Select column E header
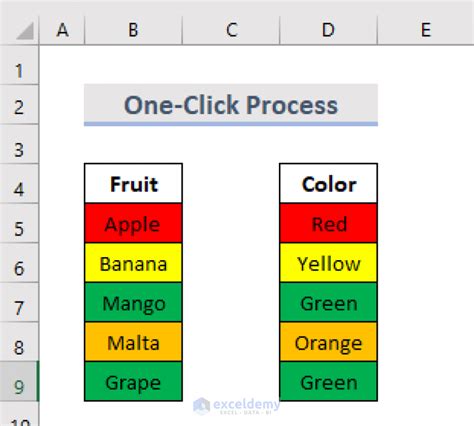This screenshot has height=426, width=474. click(x=426, y=30)
